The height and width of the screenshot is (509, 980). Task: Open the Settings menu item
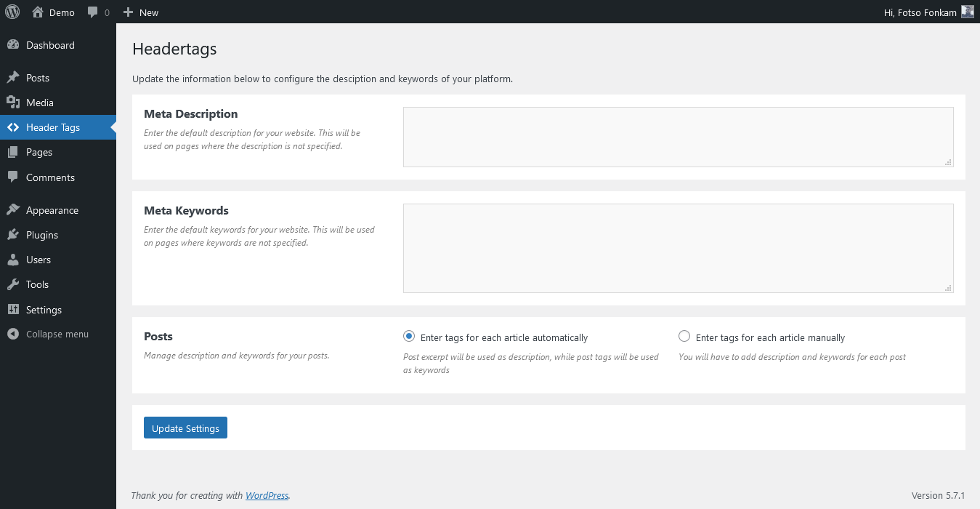pyautogui.click(x=44, y=310)
